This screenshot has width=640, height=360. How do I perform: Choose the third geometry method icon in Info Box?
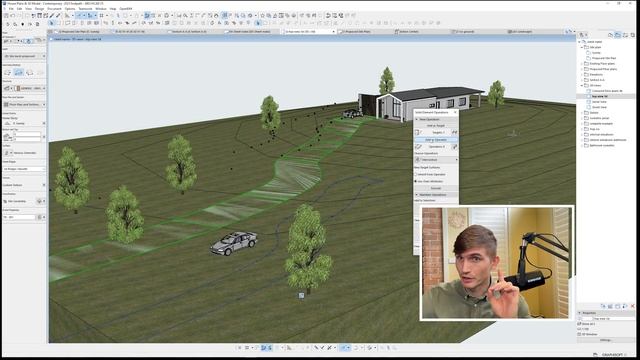(x=29, y=73)
